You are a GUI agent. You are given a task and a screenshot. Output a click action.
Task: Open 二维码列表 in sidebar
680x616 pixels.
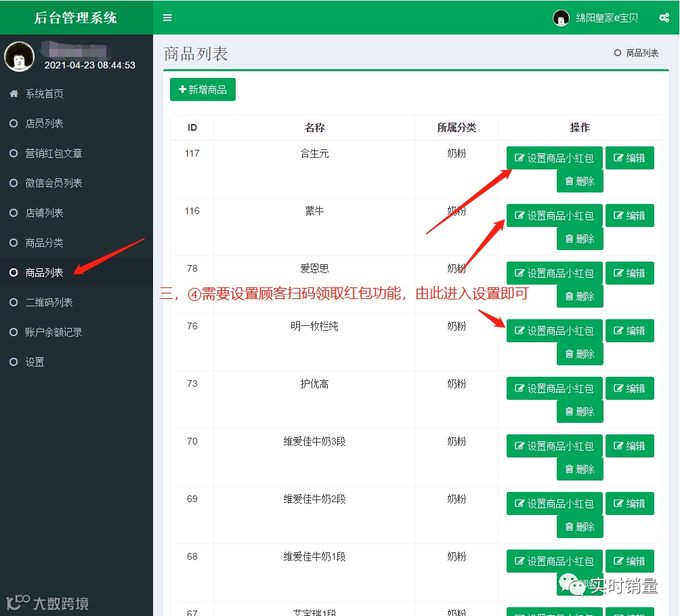pos(49,302)
